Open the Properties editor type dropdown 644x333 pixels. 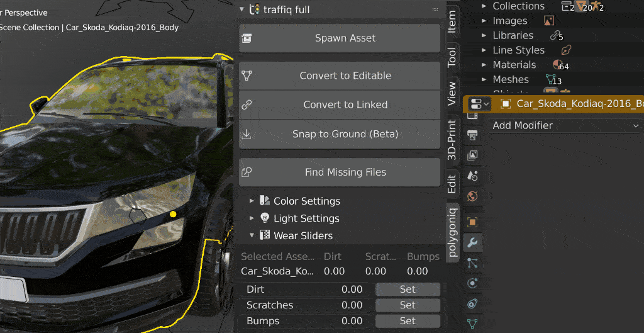(479, 104)
